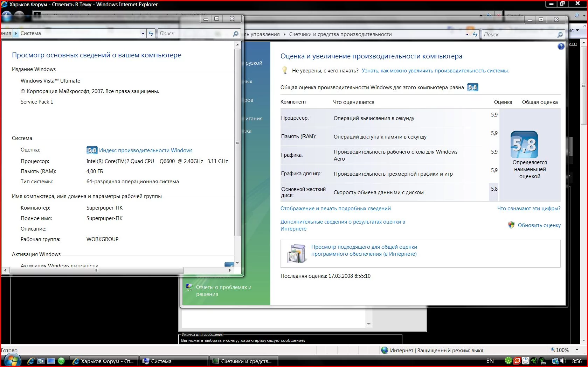Click the Service Pack 1 text
The height and width of the screenshot is (367, 588).
click(x=37, y=102)
